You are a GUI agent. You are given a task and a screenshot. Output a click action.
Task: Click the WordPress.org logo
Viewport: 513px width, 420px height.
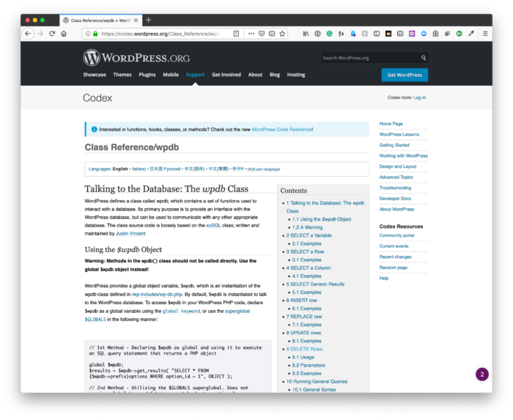(x=136, y=58)
